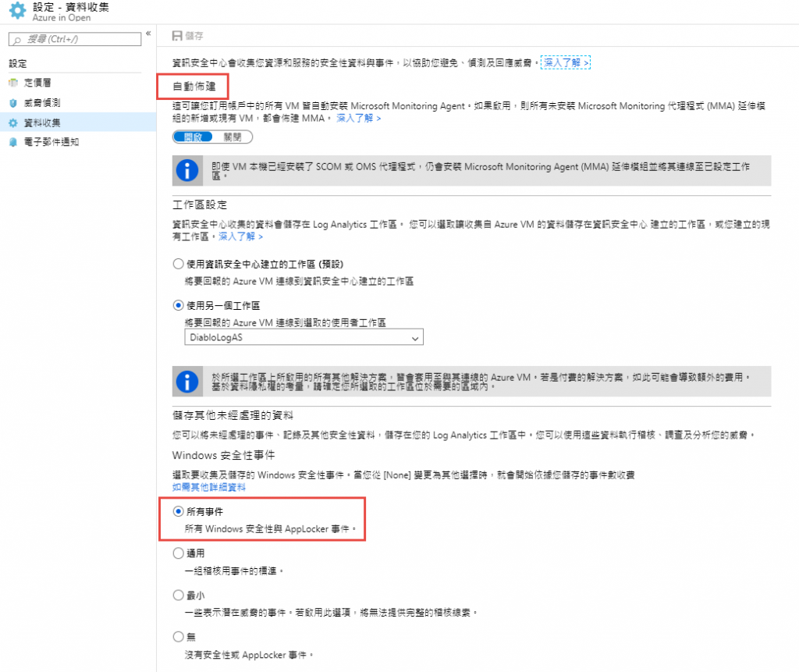Switch auto provisioning to 關閉

(x=233, y=137)
